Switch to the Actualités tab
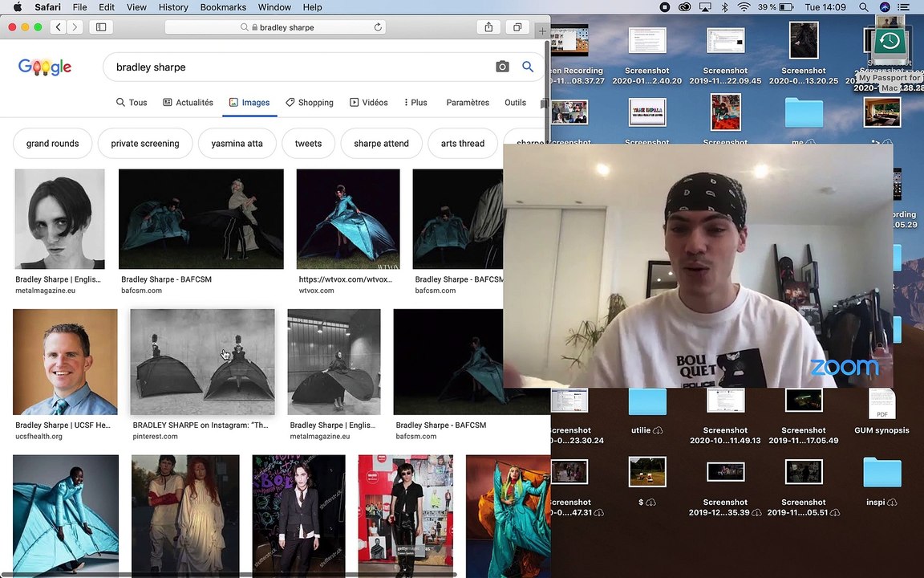 (188, 102)
